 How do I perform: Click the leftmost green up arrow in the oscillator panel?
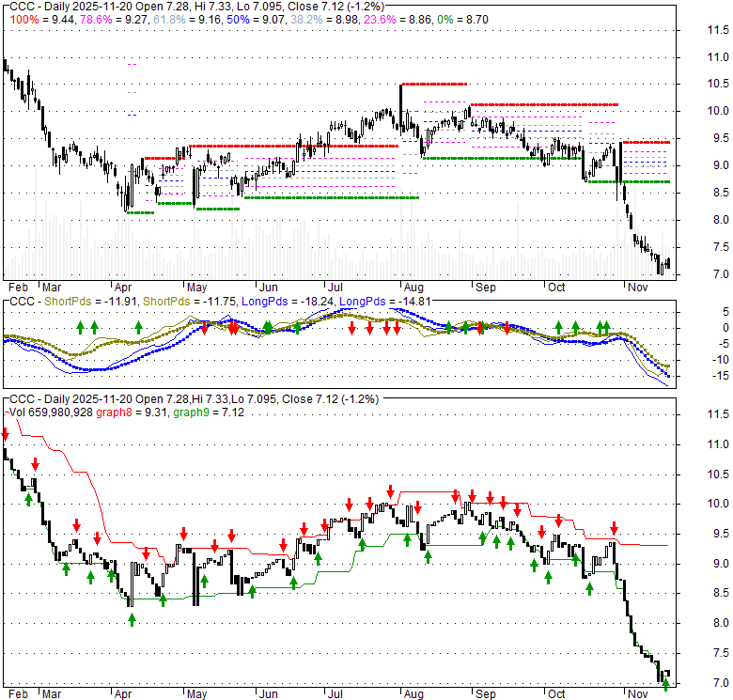80,327
